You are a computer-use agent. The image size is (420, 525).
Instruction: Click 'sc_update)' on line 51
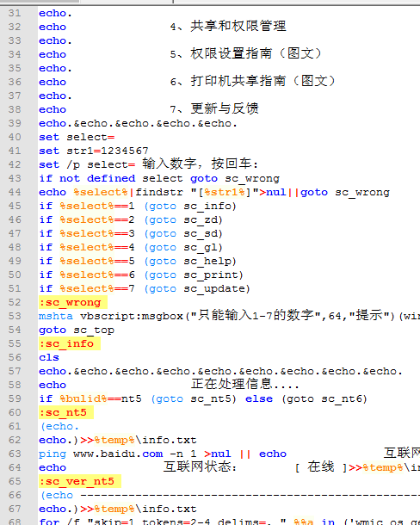pos(217,288)
